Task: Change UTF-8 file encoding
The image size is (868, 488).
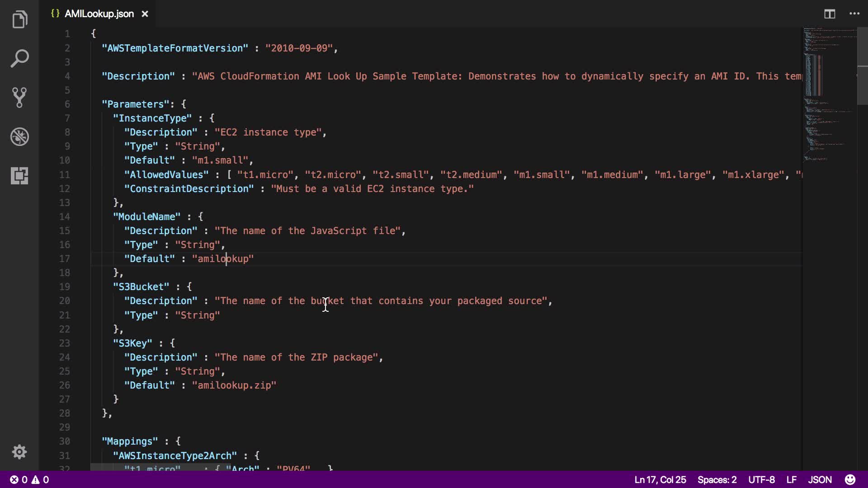Action: click(x=761, y=479)
